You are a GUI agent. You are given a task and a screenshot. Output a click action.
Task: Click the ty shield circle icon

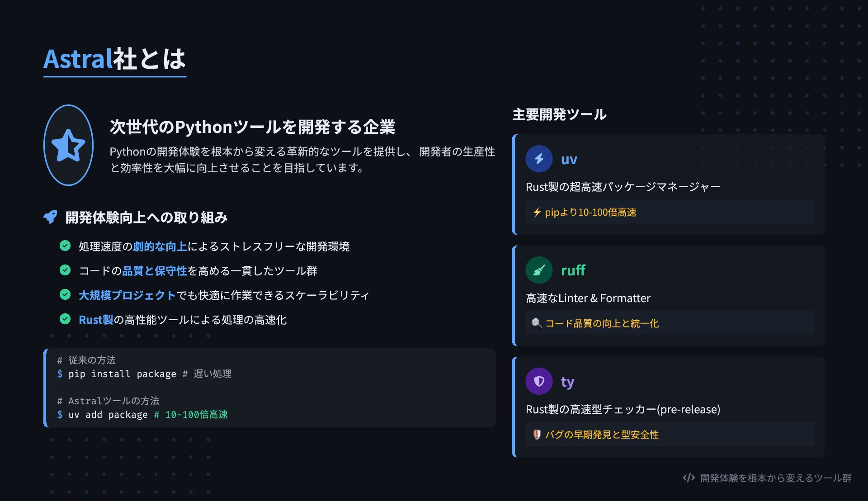pyautogui.click(x=539, y=381)
